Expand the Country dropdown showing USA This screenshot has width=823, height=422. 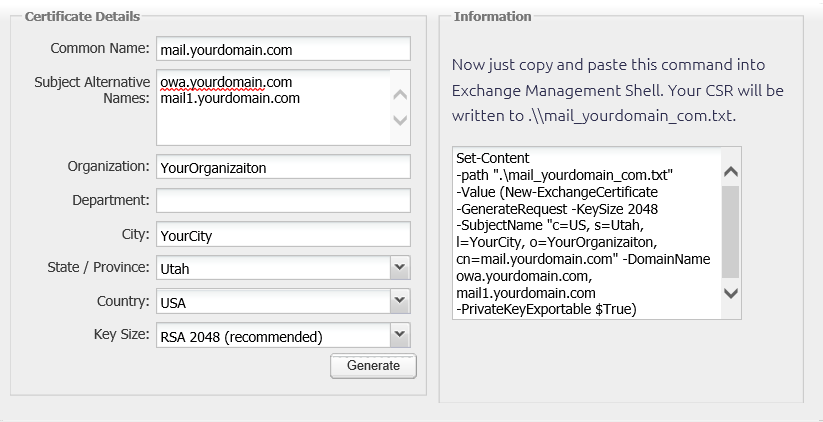coord(399,301)
